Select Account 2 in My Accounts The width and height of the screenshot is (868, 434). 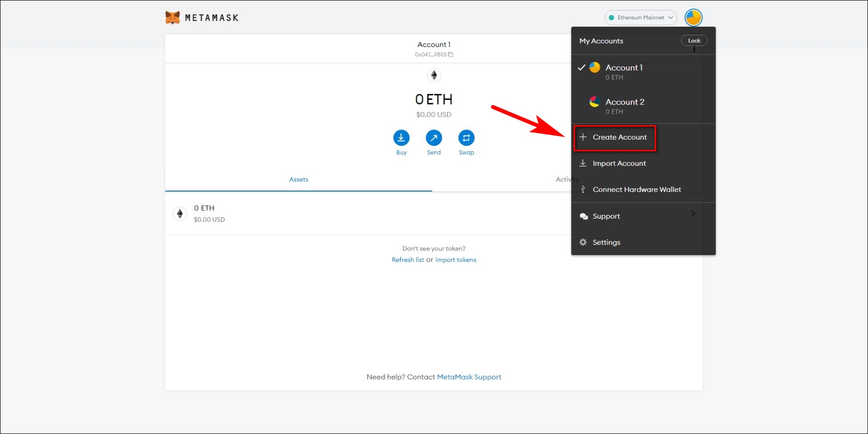coord(643,106)
